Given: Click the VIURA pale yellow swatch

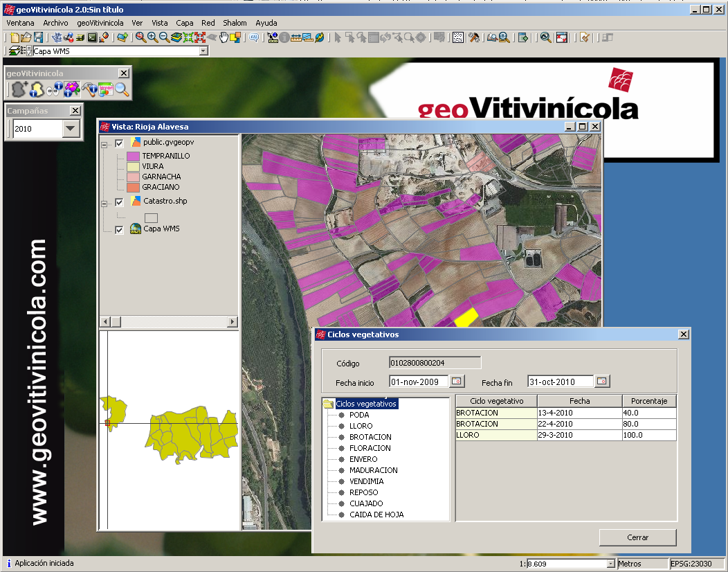Looking at the screenshot, I should click(134, 166).
